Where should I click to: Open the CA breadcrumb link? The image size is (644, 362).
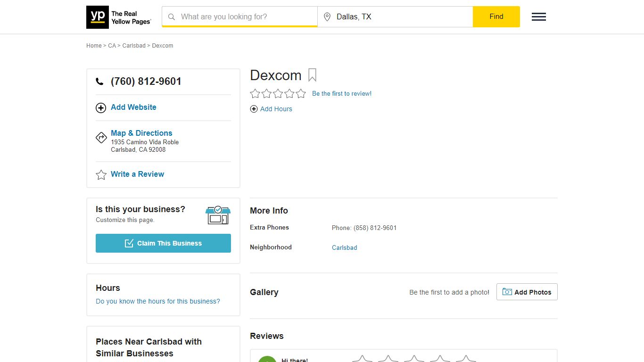[112, 46]
